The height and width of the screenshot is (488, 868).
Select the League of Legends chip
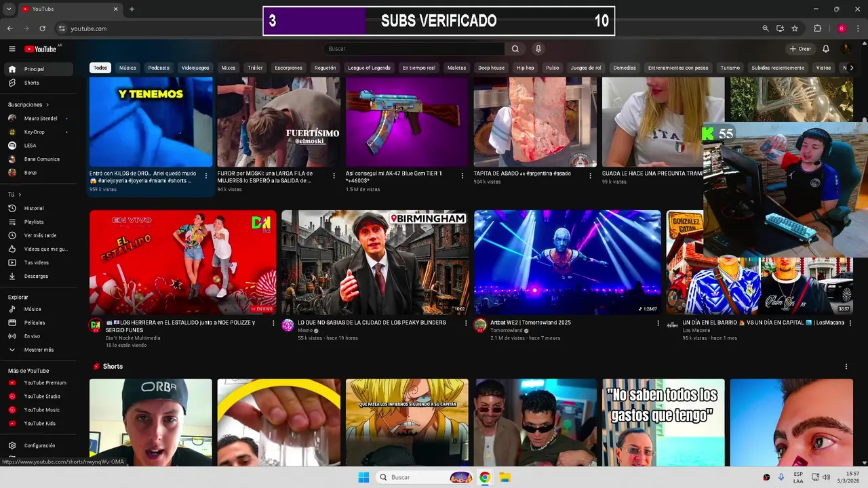[369, 68]
